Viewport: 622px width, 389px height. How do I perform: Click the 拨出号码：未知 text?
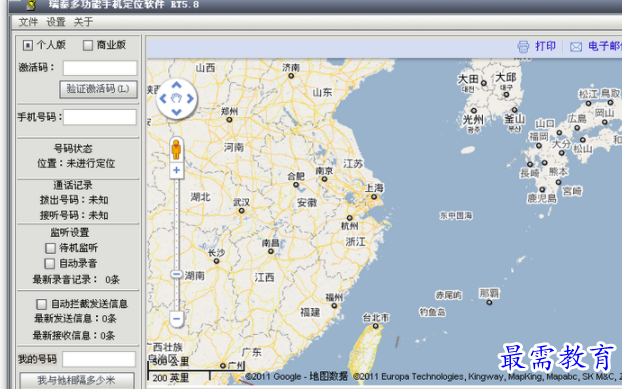pyautogui.click(x=74, y=200)
